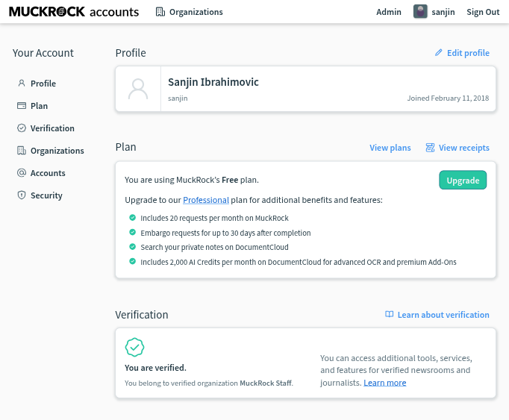Click the Accounts at-sign icon
Image resolution: width=509 pixels, height=420 pixels.
[22, 173]
